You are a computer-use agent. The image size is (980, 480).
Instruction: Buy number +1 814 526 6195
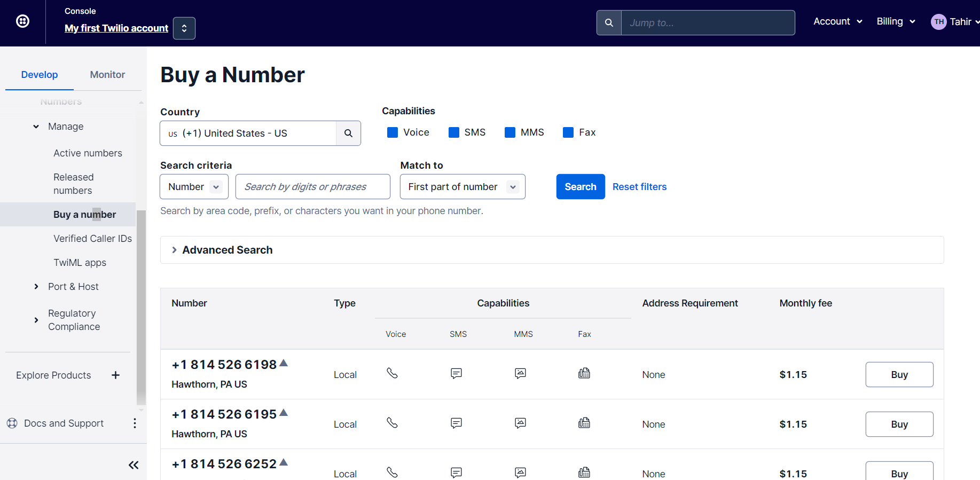[x=899, y=424]
